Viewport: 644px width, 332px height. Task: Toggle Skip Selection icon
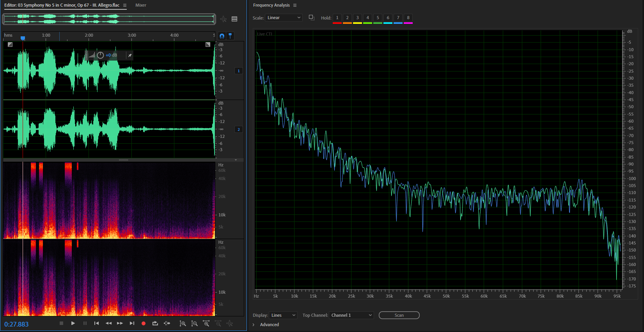(167, 323)
